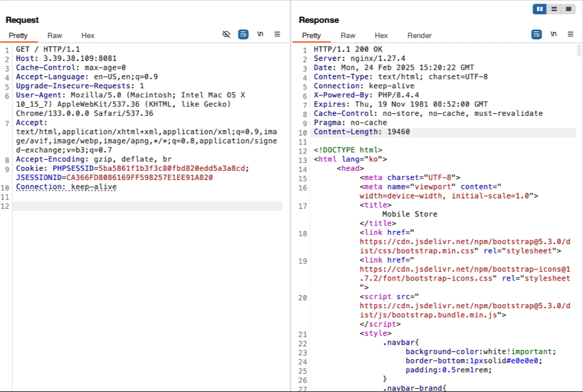Switch Request view to Hex tab
The image size is (583, 392).
click(x=88, y=35)
